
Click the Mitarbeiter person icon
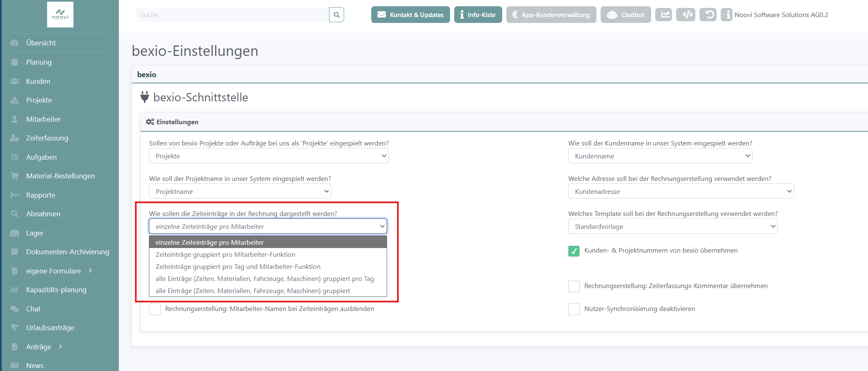coord(15,119)
